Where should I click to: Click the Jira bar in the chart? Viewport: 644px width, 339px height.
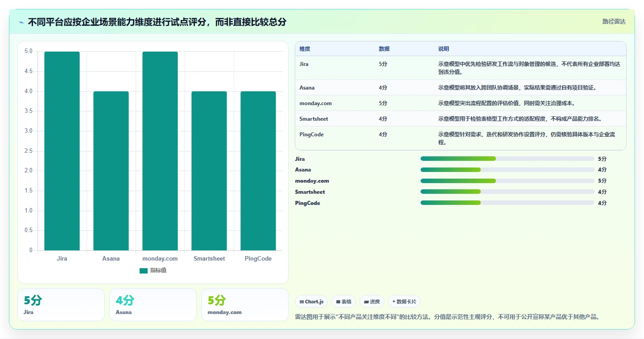[62, 151]
